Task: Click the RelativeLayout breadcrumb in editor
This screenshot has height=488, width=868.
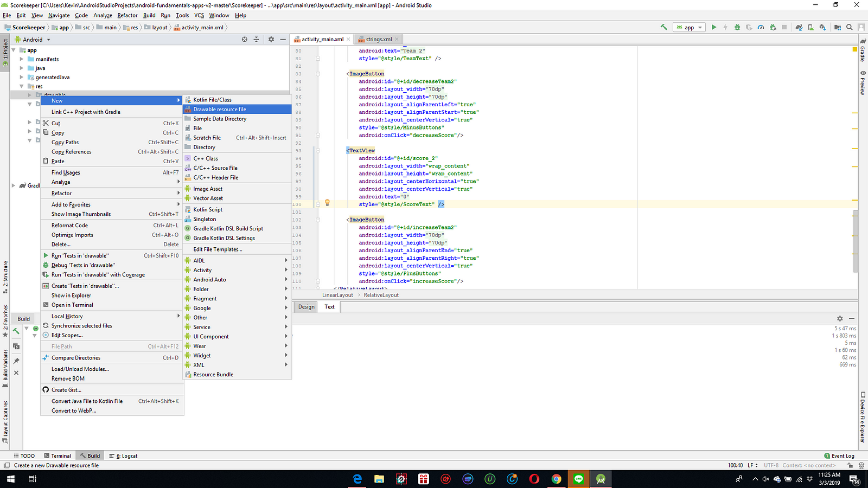Action: pos(381,296)
